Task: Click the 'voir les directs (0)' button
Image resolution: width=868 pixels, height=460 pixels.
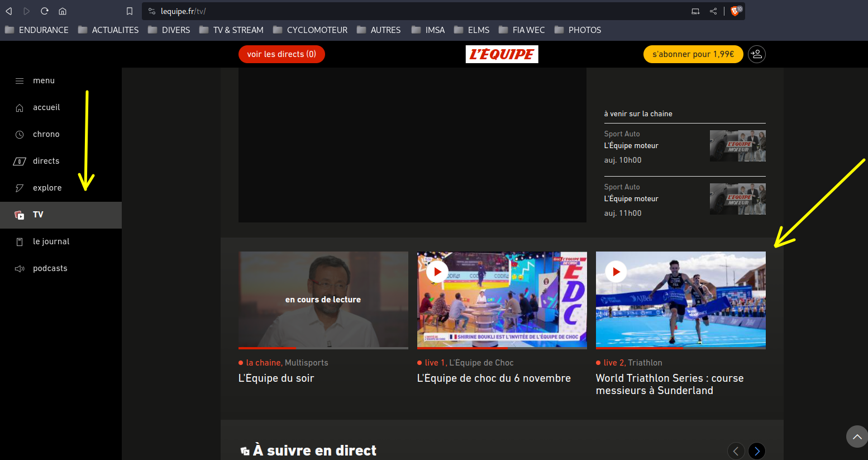Action: click(x=282, y=54)
